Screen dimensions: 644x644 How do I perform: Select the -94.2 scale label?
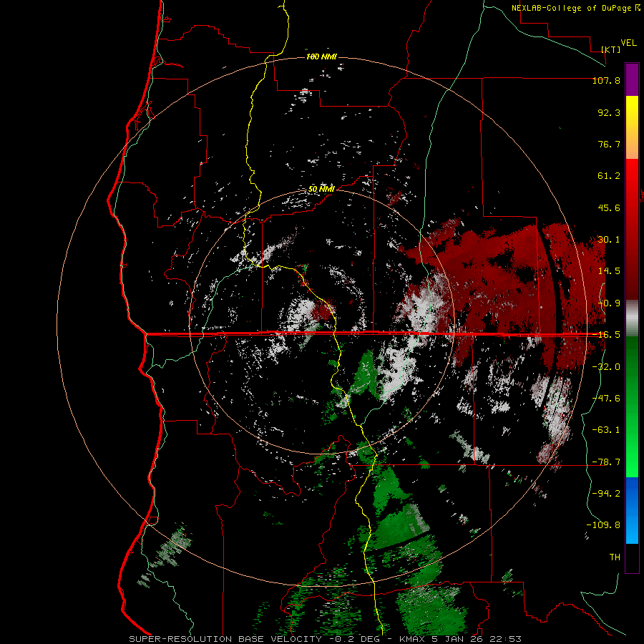pyautogui.click(x=606, y=493)
